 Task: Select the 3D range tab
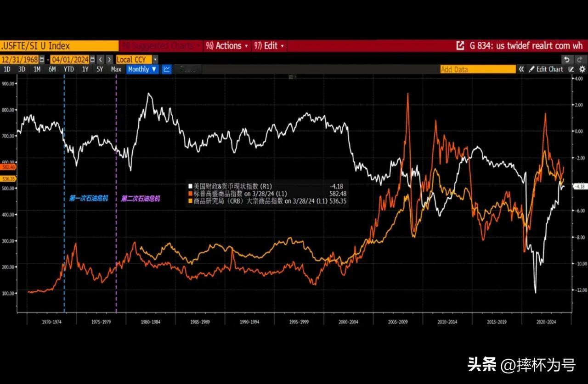tap(22, 69)
